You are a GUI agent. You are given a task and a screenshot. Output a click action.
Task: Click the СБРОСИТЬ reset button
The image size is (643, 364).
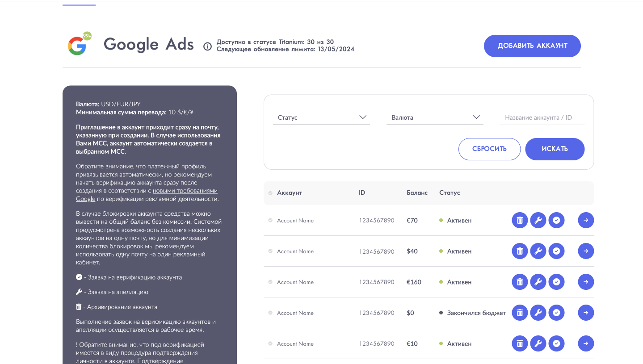[489, 149]
